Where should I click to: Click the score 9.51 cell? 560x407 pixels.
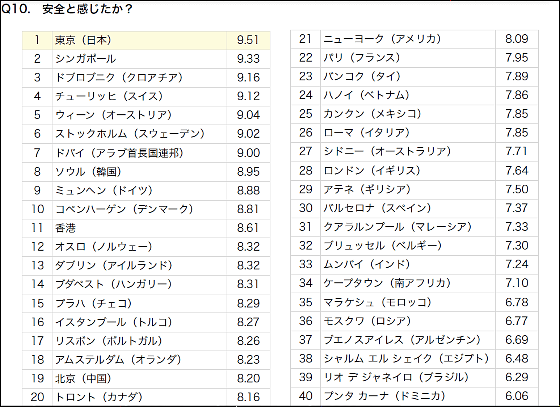[248, 40]
